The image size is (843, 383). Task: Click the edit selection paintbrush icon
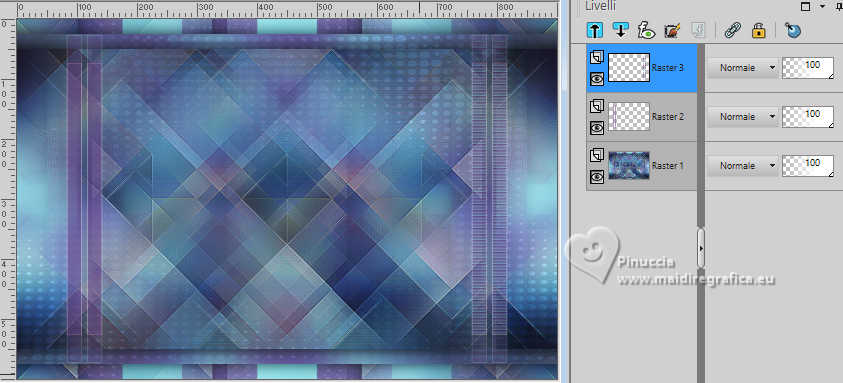[x=673, y=31]
